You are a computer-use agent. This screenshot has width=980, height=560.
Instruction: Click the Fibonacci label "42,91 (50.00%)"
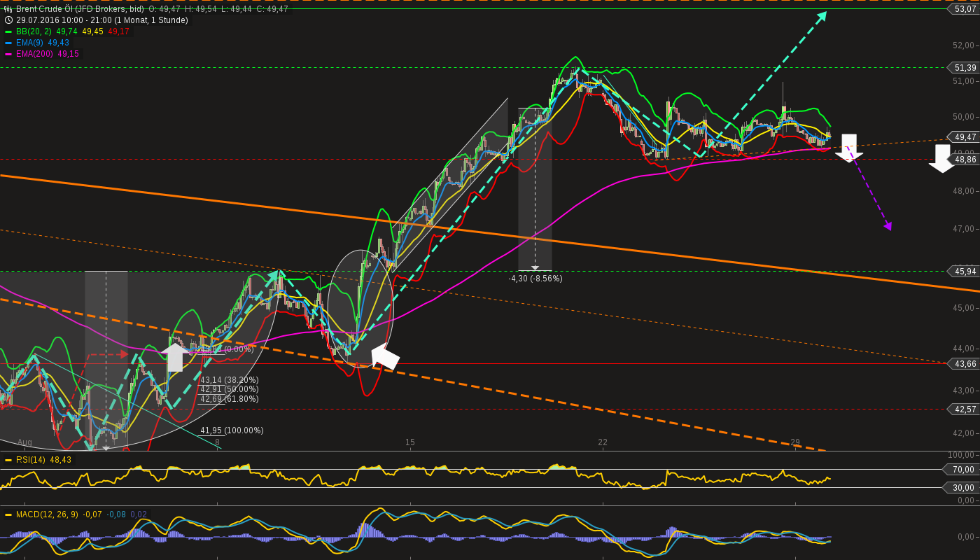(230, 389)
